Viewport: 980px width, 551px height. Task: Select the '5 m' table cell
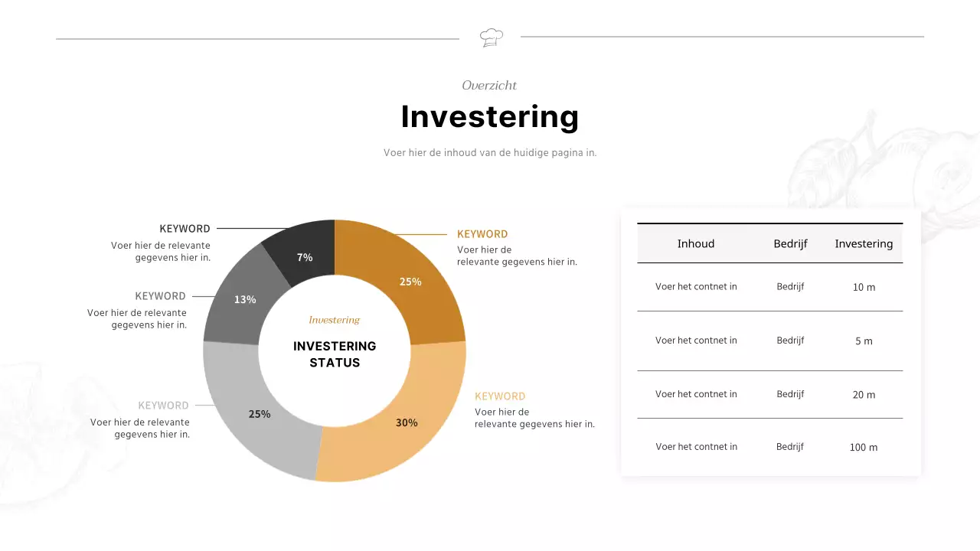tap(864, 341)
